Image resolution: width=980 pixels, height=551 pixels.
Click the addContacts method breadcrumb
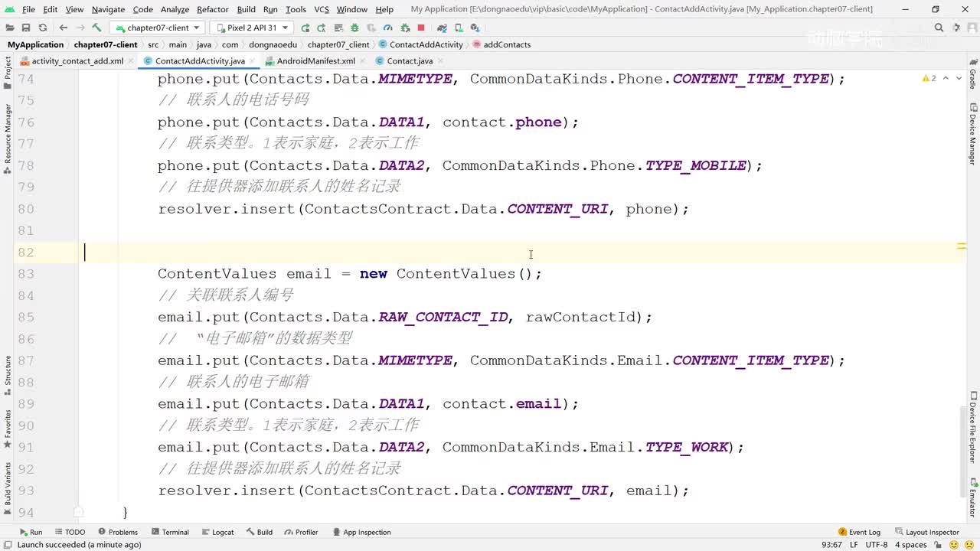502,44
